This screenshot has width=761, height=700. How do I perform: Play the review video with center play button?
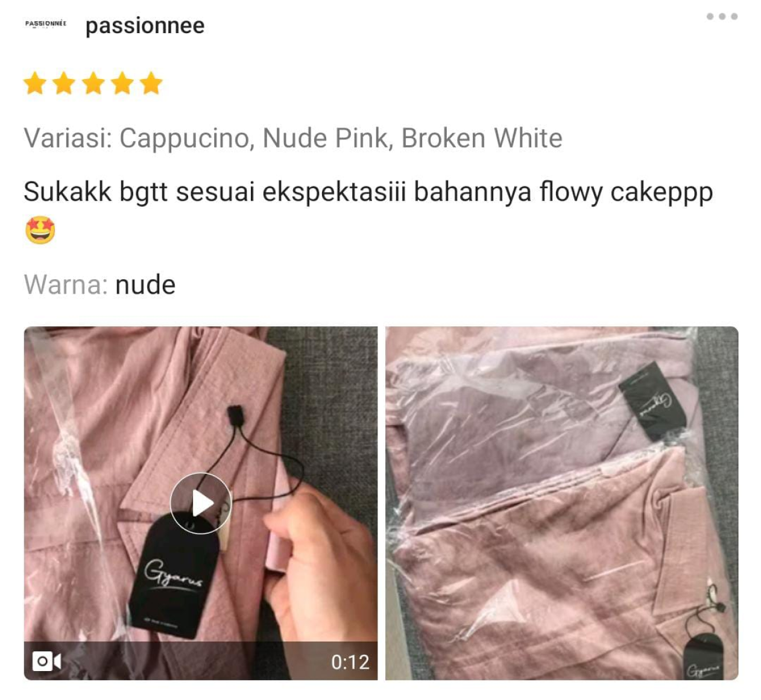pos(201,503)
